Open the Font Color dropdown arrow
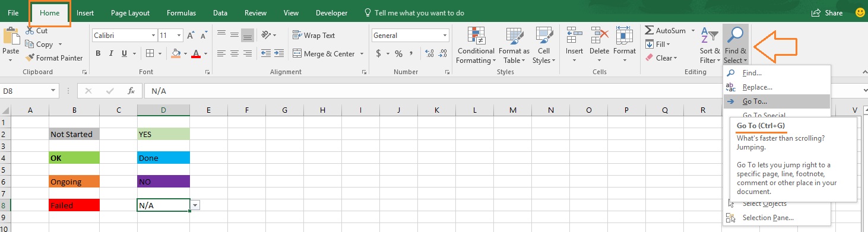This screenshot has height=232, width=868. point(205,54)
